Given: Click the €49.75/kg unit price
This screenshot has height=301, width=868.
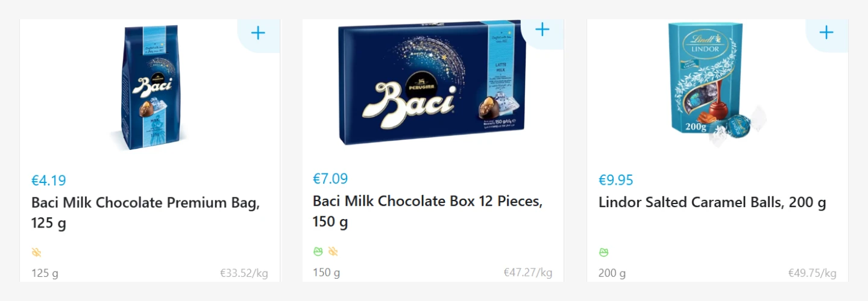Looking at the screenshot, I should coord(813,274).
